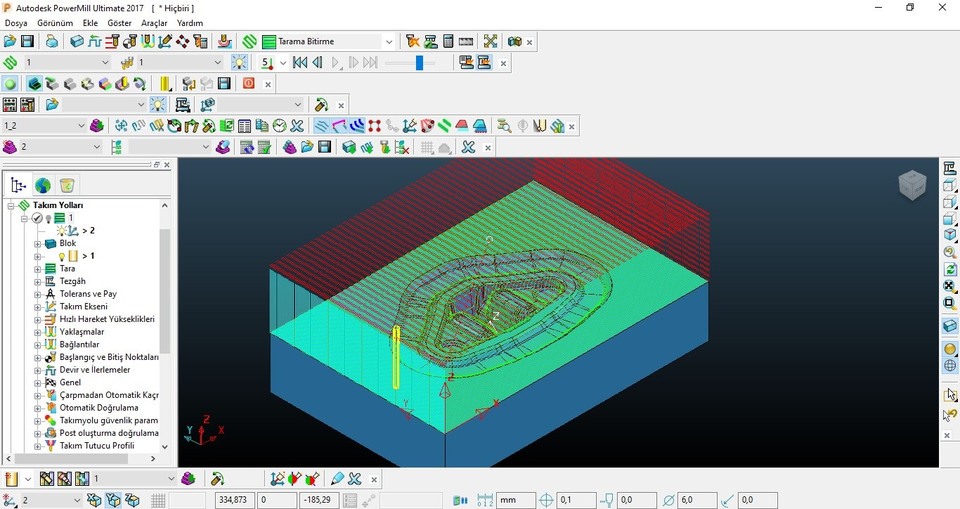Collapse the Takım Yolları tree node
960x509 pixels.
[x=11, y=206]
